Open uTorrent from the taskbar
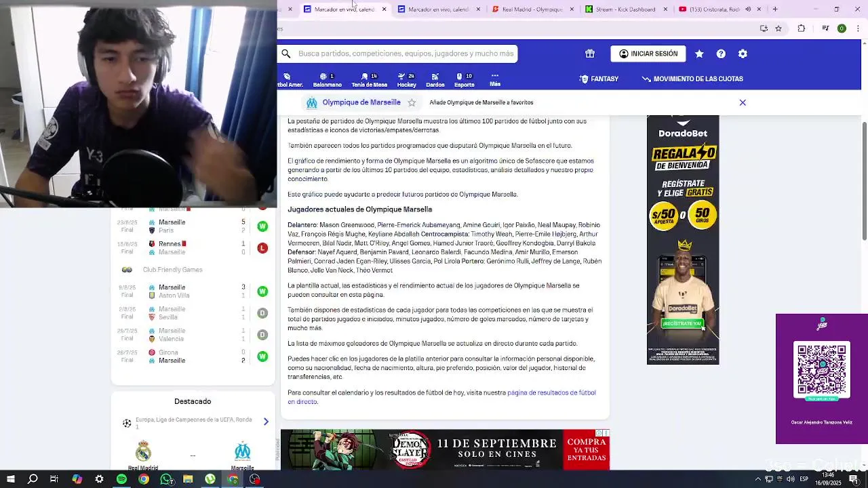Image resolution: width=868 pixels, height=488 pixels. click(210, 479)
